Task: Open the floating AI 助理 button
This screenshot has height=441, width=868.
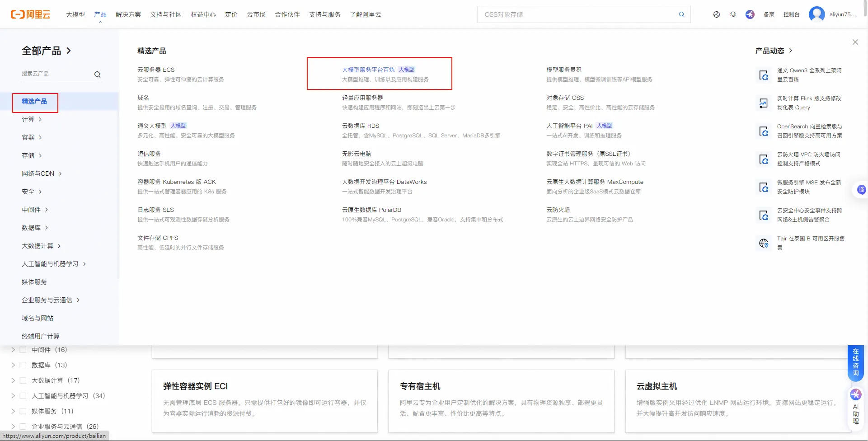Action: (855, 407)
